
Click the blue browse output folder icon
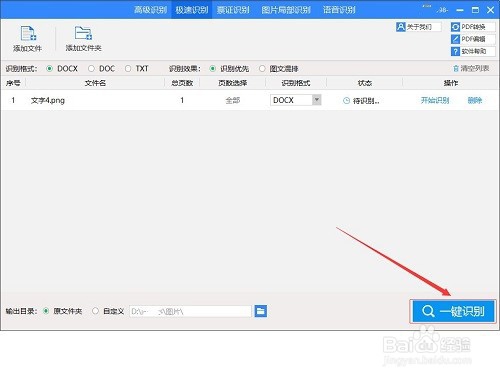260,311
